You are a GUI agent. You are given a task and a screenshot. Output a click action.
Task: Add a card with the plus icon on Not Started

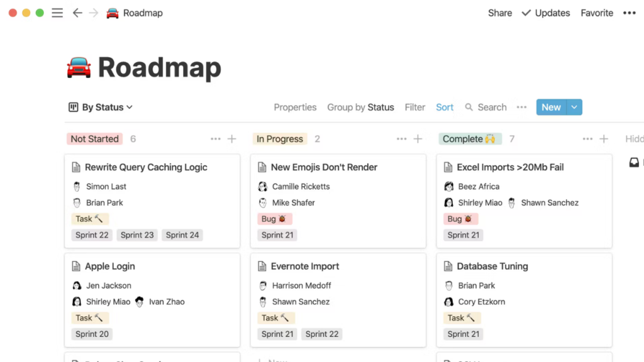tap(231, 138)
